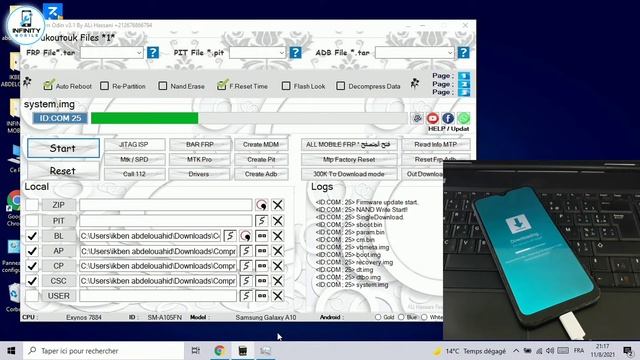Enable the Nand Erase checkbox
This screenshot has width=640, height=360.
[x=163, y=86]
